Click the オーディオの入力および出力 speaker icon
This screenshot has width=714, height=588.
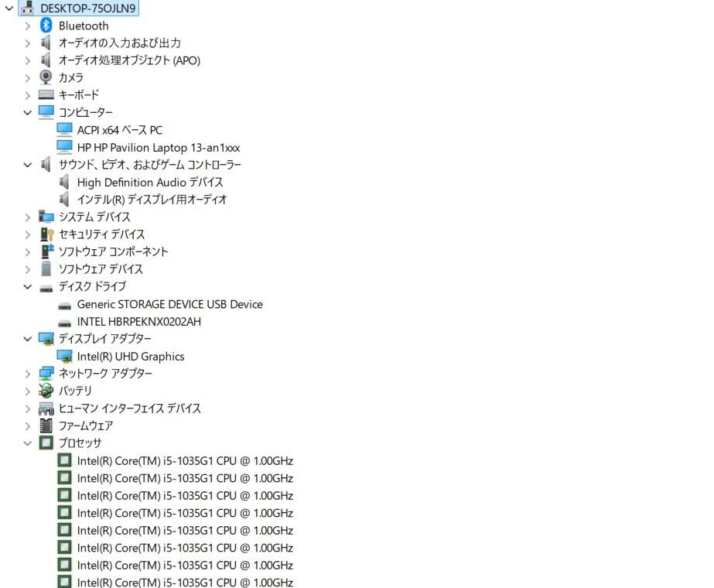tap(46, 43)
